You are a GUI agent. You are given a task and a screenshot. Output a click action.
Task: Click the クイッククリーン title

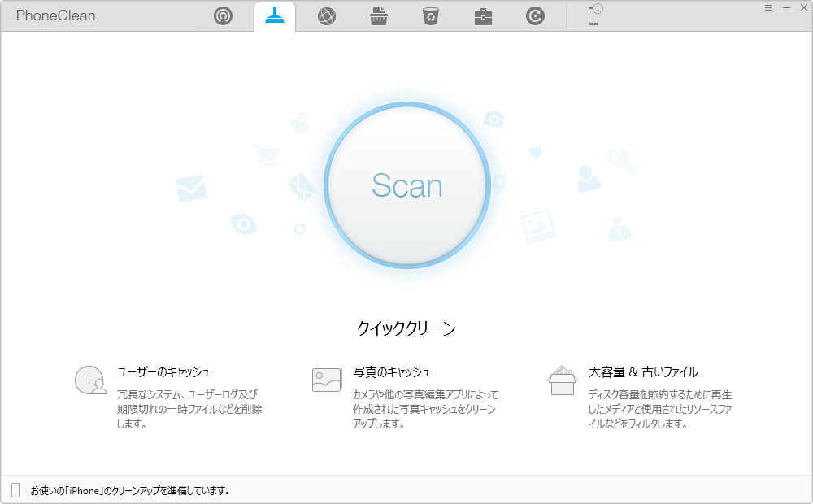click(406, 328)
